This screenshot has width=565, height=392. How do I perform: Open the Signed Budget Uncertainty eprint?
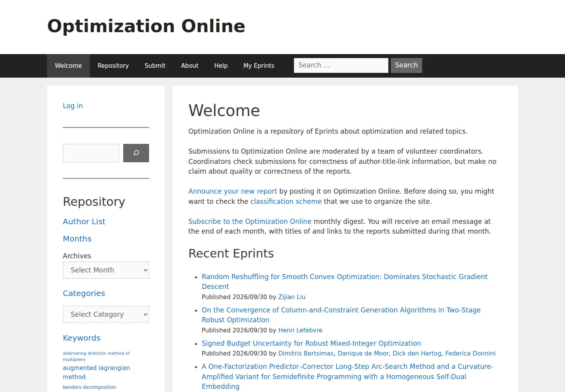coord(311,343)
